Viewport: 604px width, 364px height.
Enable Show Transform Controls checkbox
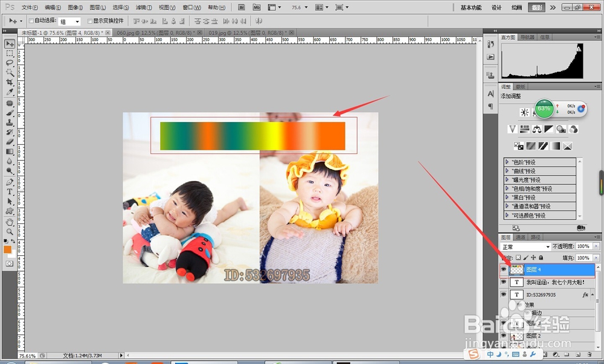[90, 21]
